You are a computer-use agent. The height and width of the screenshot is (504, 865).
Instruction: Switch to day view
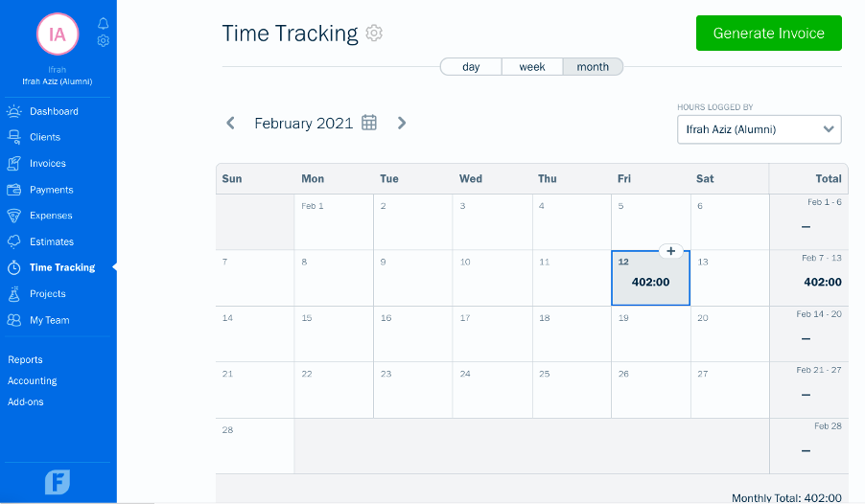click(x=471, y=67)
